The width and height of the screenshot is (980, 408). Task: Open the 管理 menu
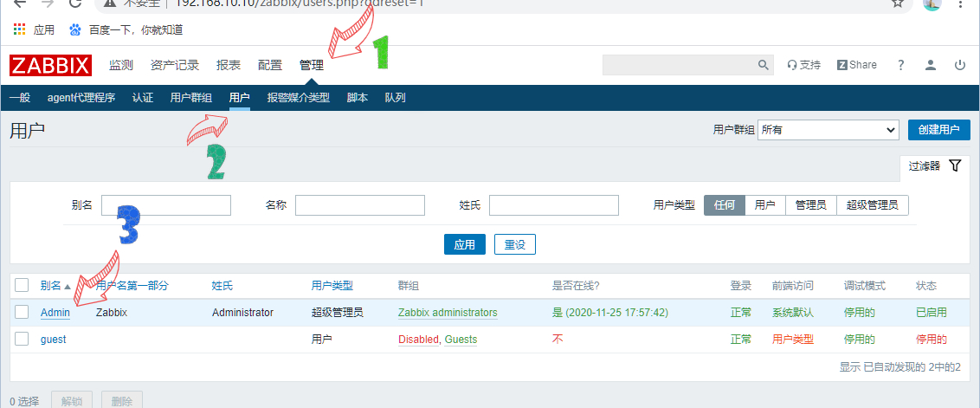coord(312,65)
